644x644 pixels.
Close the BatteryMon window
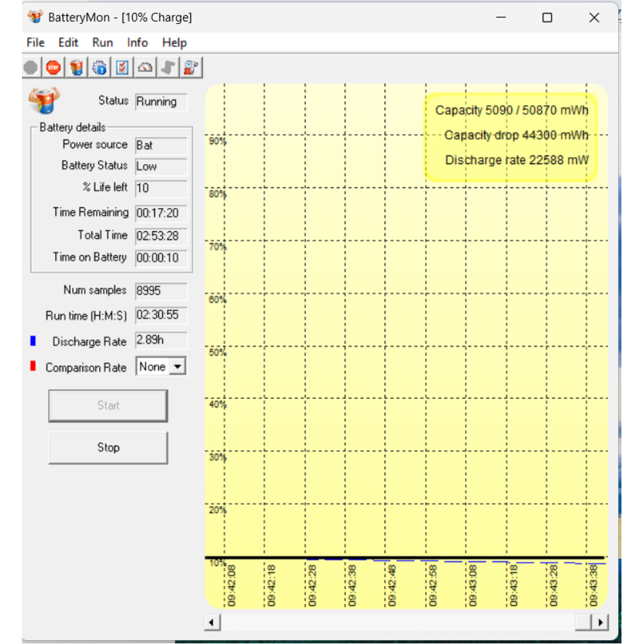click(x=594, y=17)
